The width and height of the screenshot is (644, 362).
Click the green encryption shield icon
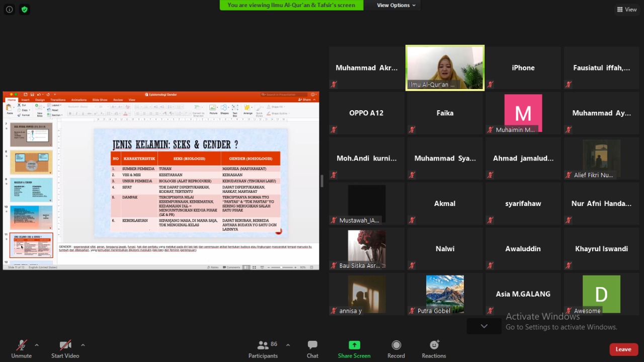[24, 9]
